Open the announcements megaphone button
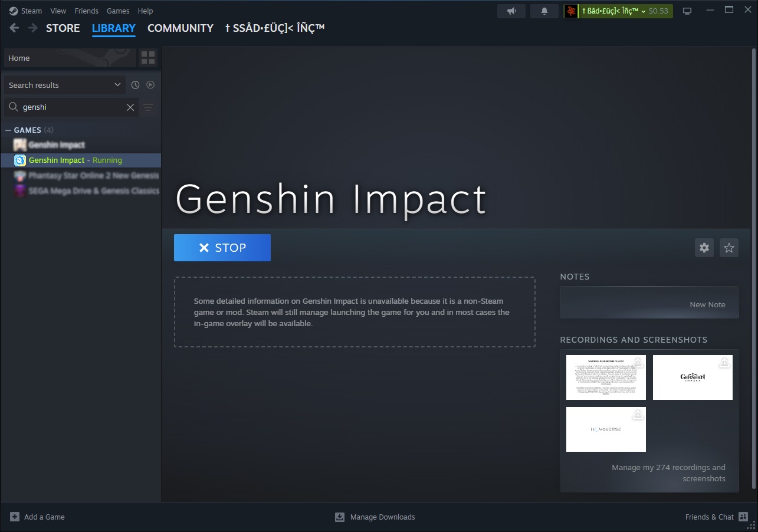Screen dimensions: 758x532 pos(511,11)
